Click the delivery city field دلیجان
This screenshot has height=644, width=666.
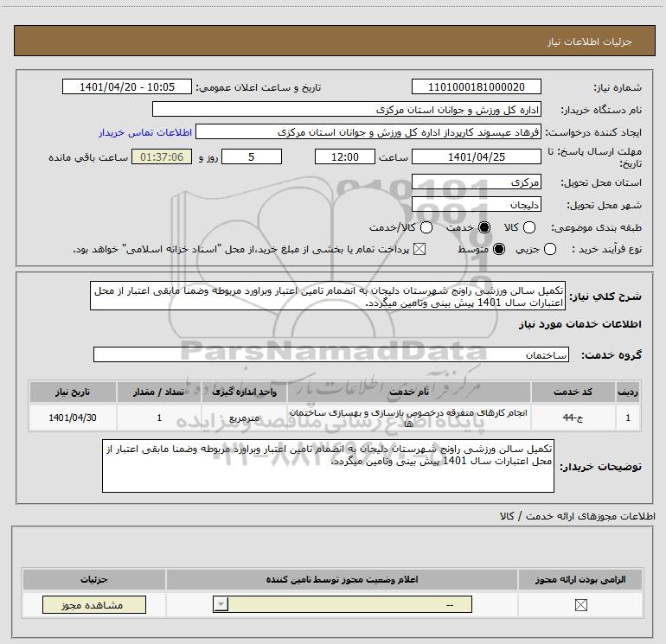(476, 205)
